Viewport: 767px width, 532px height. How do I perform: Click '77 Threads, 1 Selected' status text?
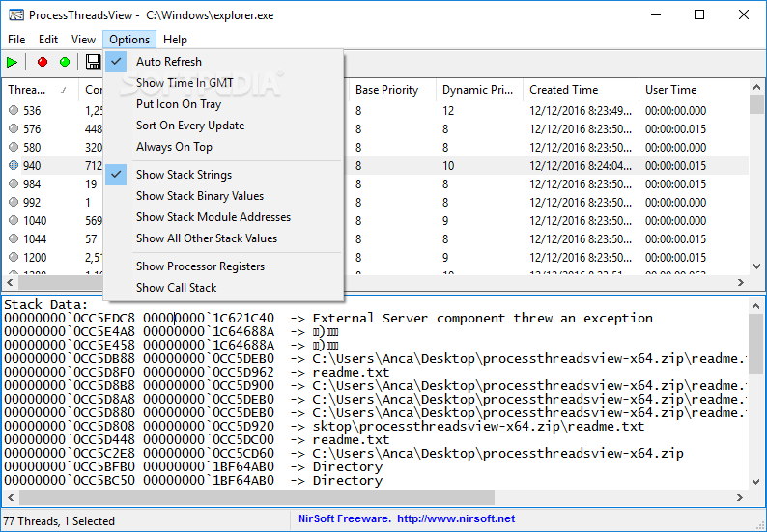coord(59,521)
